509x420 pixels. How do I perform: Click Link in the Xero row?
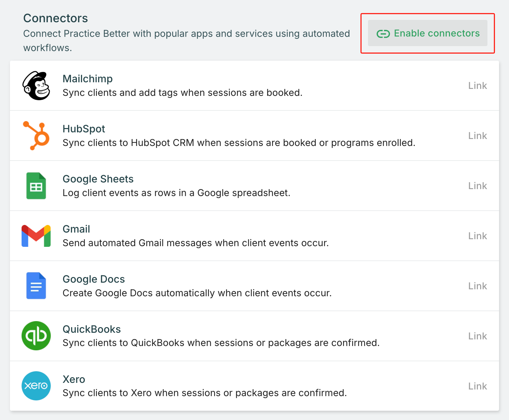pos(477,386)
